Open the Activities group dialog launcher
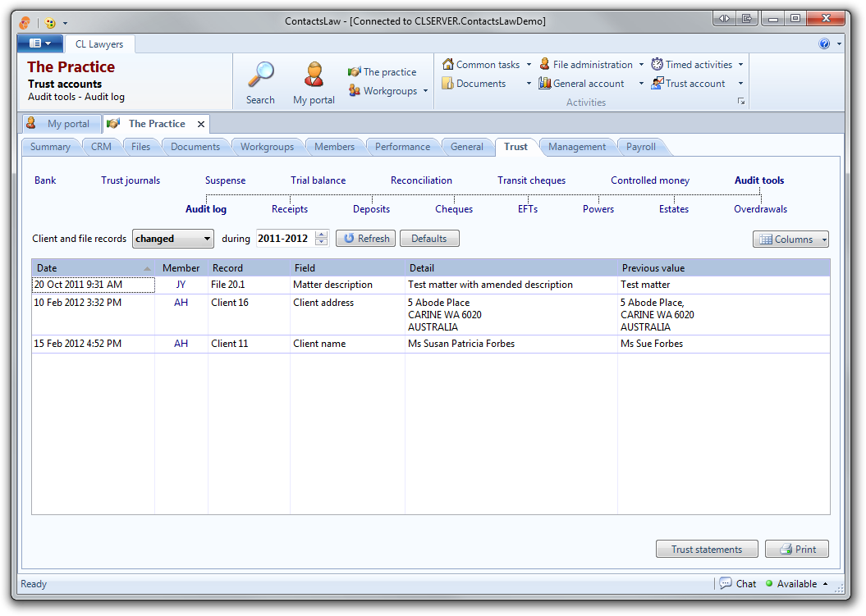This screenshot has height=616, width=866. point(741,102)
